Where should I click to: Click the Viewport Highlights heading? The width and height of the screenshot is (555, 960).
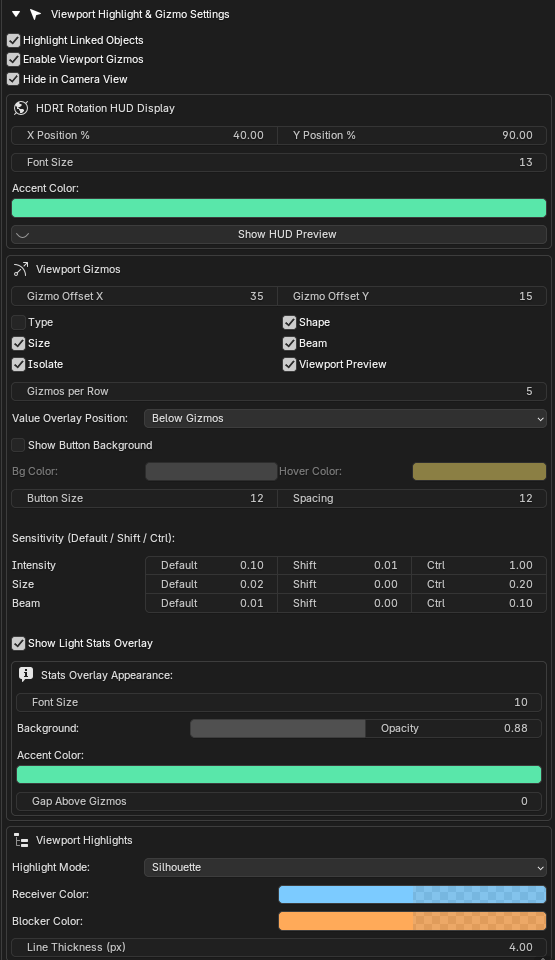[84, 841]
